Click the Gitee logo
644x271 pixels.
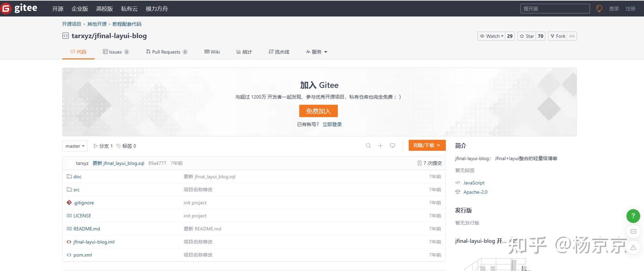19,8
